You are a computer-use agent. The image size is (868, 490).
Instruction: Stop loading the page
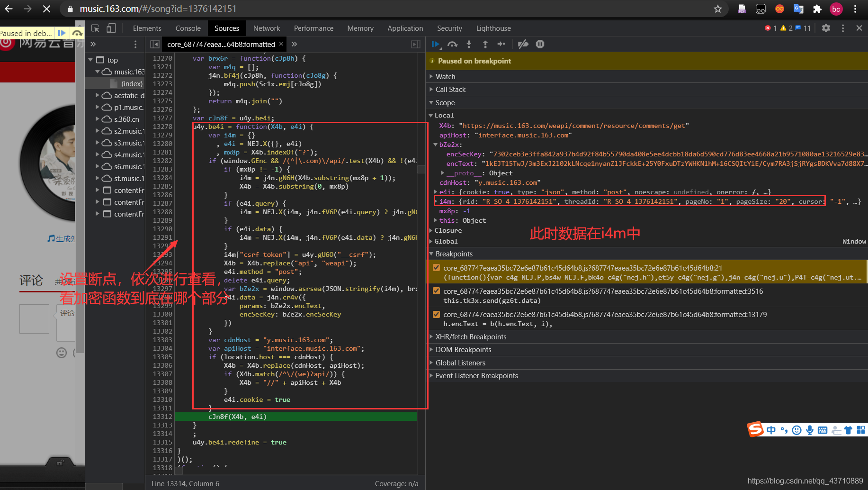(46, 9)
